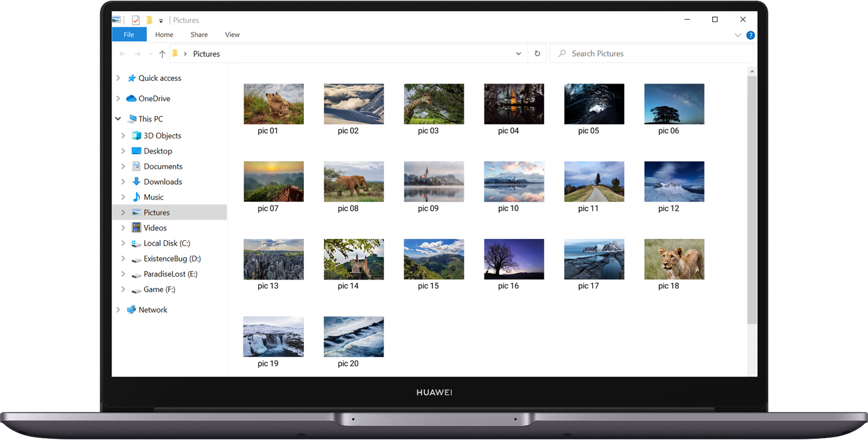Click the Refresh icon beside the address bar
The height and width of the screenshot is (440, 868).
pos(537,54)
